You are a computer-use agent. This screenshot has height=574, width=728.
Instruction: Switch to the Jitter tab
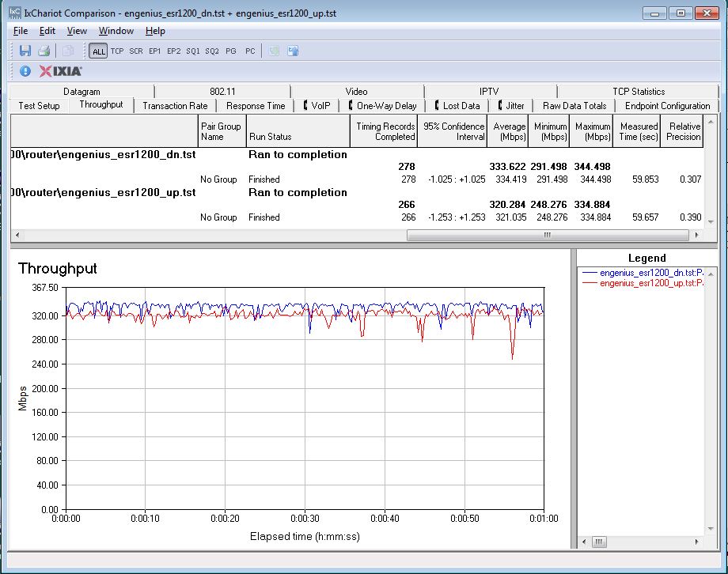pos(511,106)
